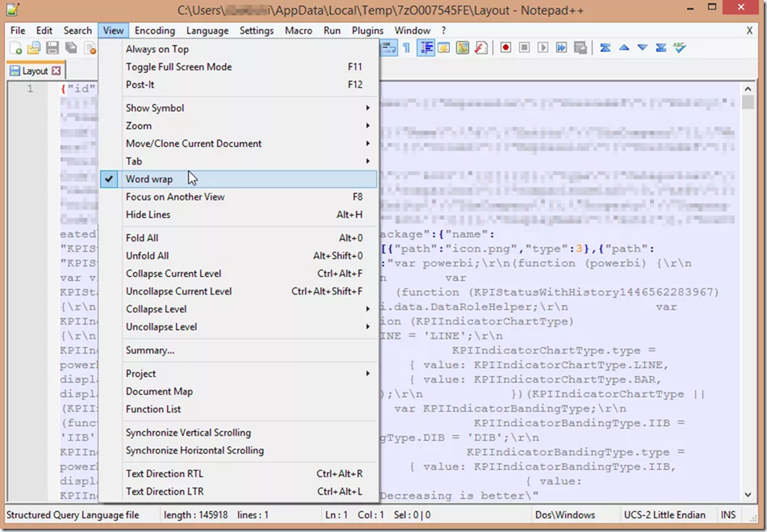Open the File menu
The width and height of the screenshot is (767, 532).
(x=18, y=31)
